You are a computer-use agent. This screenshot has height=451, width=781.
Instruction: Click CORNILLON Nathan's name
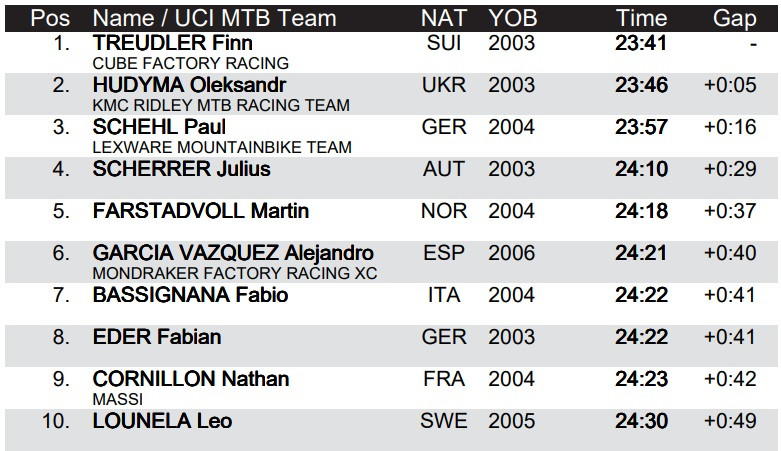[191, 379]
